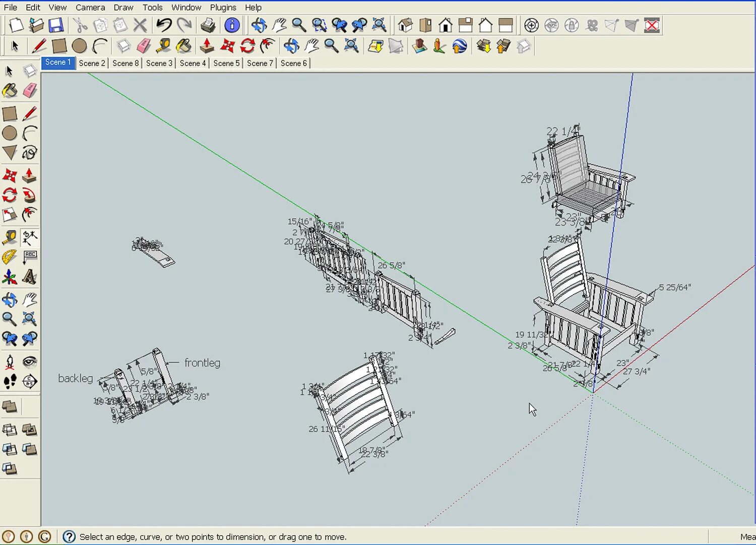
Task: Select the Protractor tool
Action: click(x=10, y=257)
